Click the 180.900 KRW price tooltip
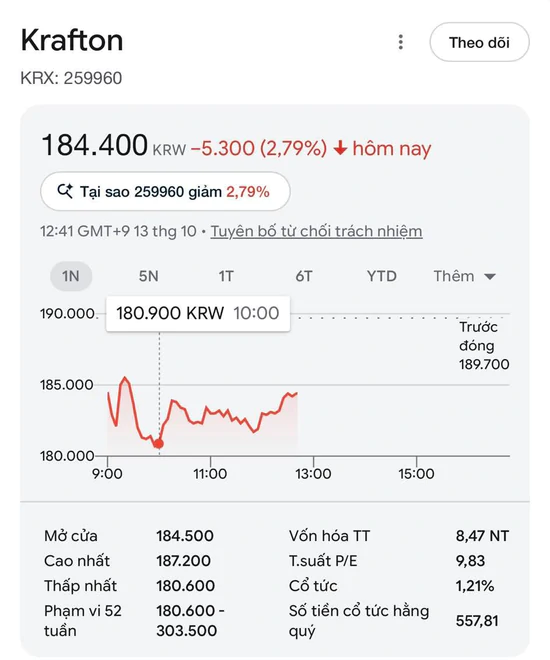The height and width of the screenshot is (660, 550). pos(198,313)
